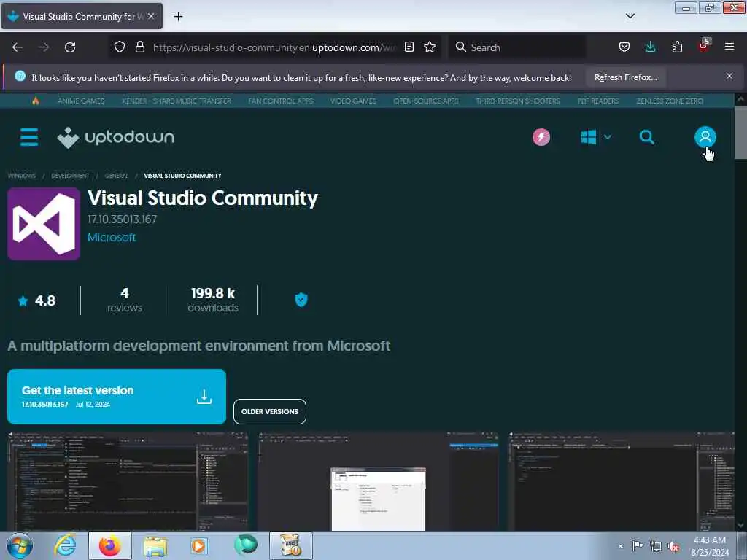This screenshot has width=747, height=560.
Task: Click the site security padlock icon
Action: pos(139,47)
